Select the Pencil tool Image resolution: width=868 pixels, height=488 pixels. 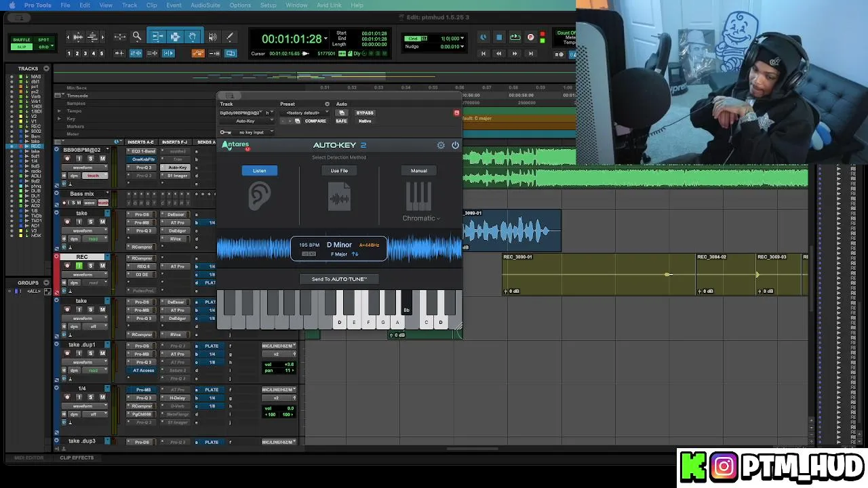click(x=229, y=37)
